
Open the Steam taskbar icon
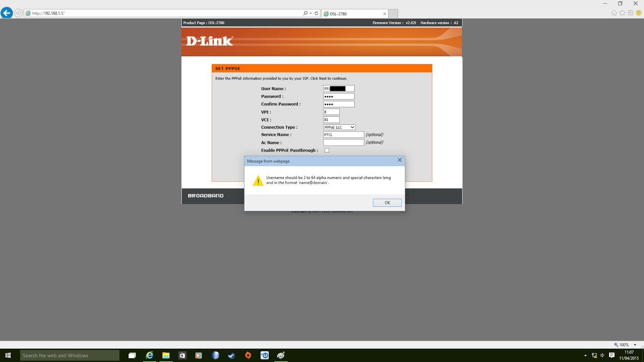231,355
